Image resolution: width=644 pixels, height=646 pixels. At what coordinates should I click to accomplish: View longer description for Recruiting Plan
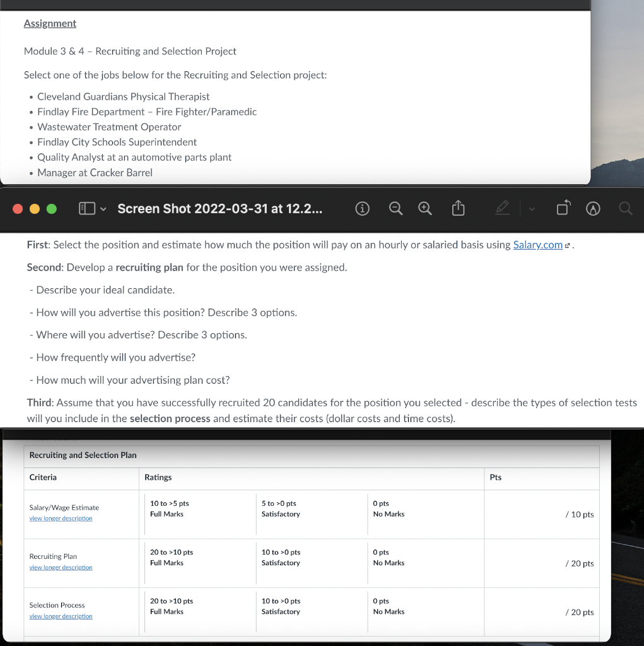61,567
